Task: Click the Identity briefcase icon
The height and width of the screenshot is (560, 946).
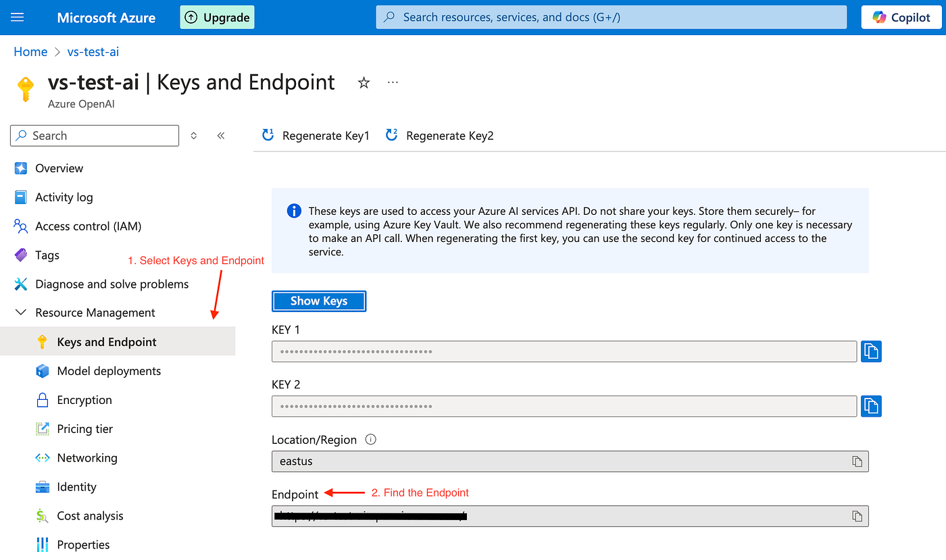Action: [43, 487]
